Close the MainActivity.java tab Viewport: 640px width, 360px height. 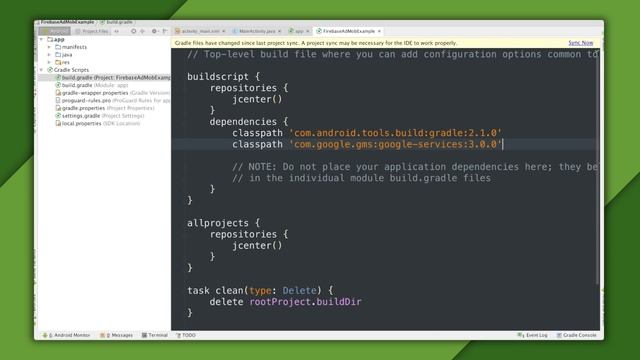[x=280, y=31]
